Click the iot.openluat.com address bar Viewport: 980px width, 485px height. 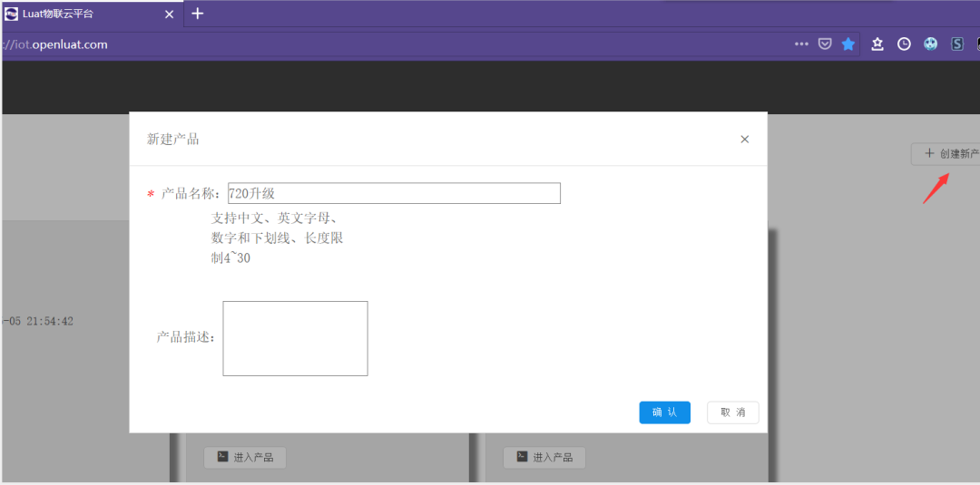[363, 44]
